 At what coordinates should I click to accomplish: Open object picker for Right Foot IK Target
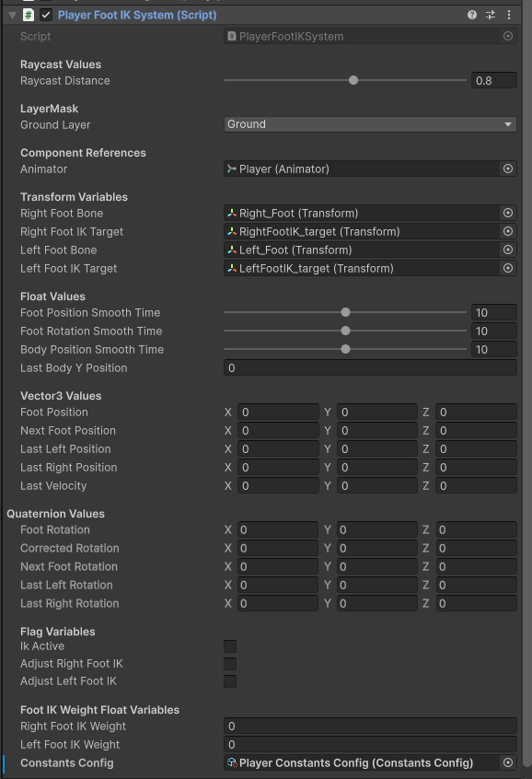(508, 231)
